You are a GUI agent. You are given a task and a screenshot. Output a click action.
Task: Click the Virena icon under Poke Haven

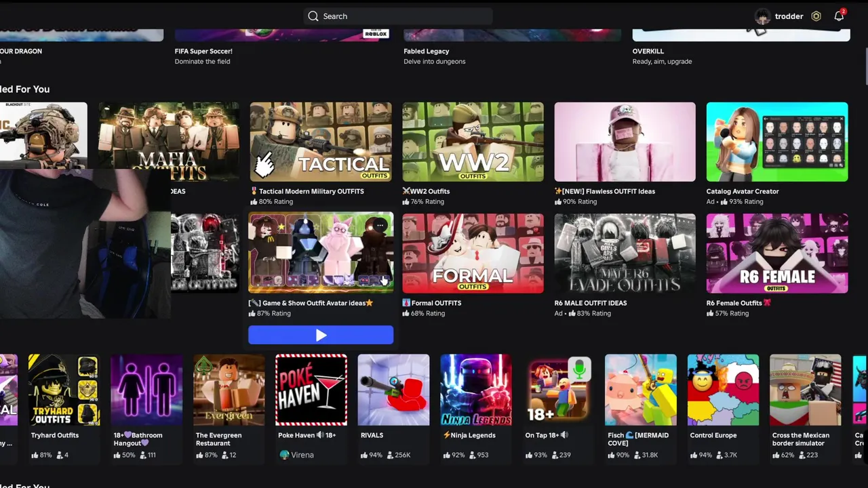pyautogui.click(x=284, y=455)
